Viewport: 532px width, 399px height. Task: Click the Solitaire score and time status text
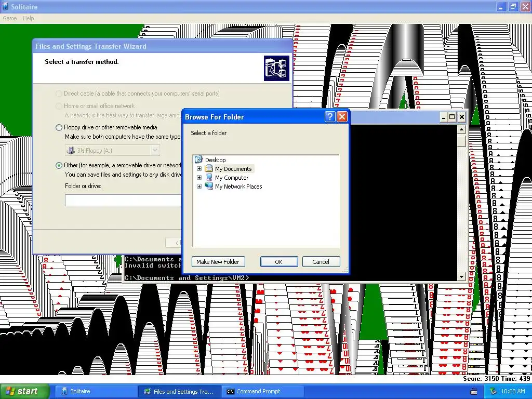(x=496, y=379)
